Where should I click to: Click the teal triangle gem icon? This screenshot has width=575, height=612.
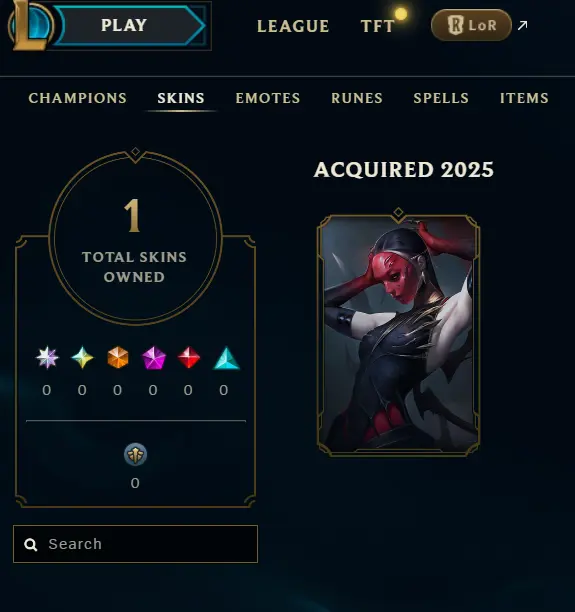226,358
